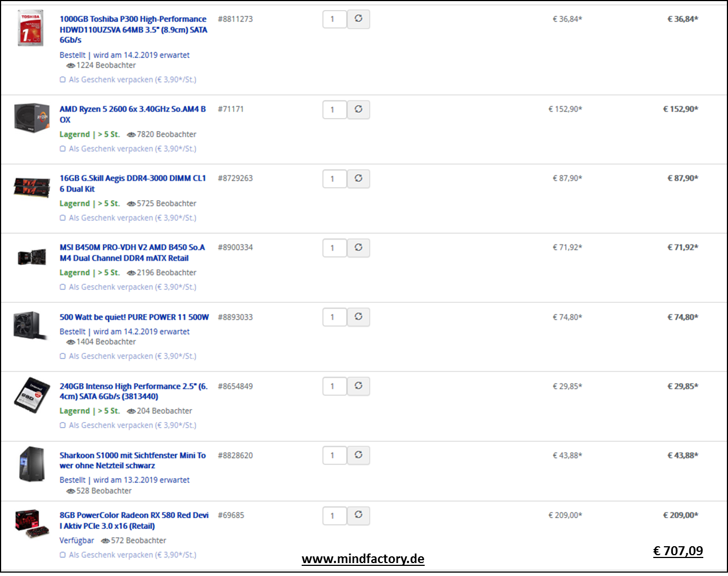Viewport: 728px width, 576px height.
Task: Click the quantity field for MSI B450M
Action: 335,248
